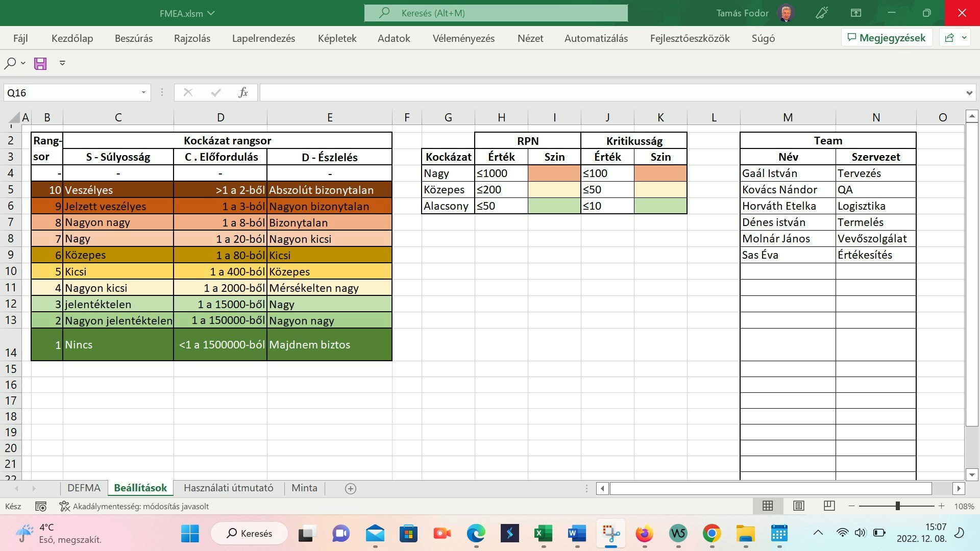Open Firefox from the taskbar
980x551 pixels.
pyautogui.click(x=644, y=534)
